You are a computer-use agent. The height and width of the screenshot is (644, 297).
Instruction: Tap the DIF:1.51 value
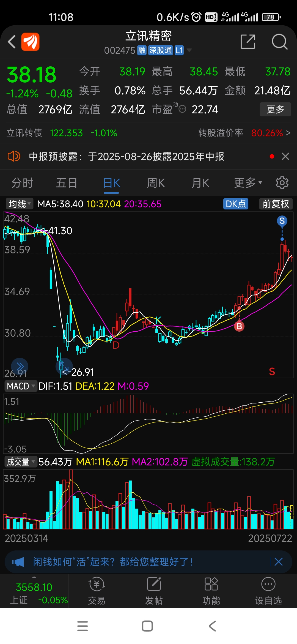click(55, 386)
